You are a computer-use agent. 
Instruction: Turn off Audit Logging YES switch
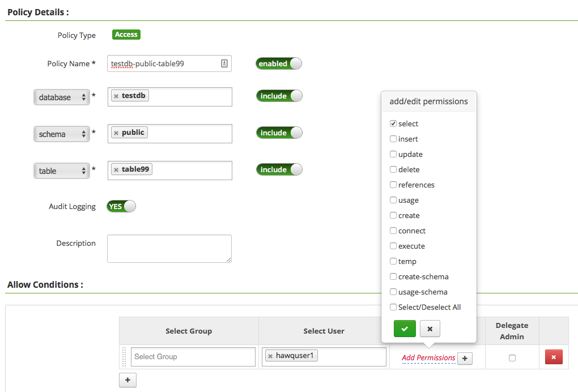[121, 206]
